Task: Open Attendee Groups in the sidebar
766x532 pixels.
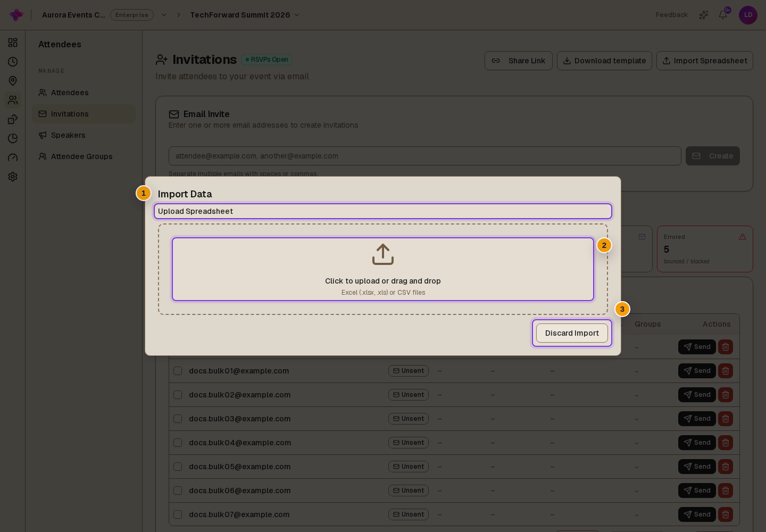Action: coord(84,156)
